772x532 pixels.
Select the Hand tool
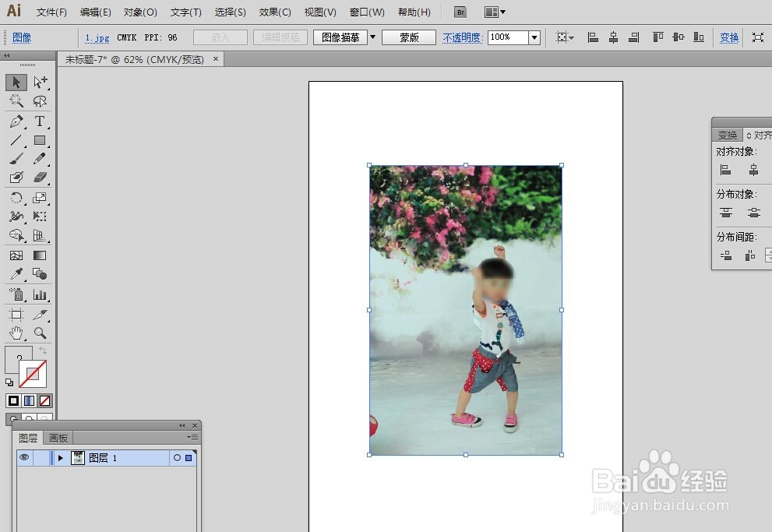16,333
